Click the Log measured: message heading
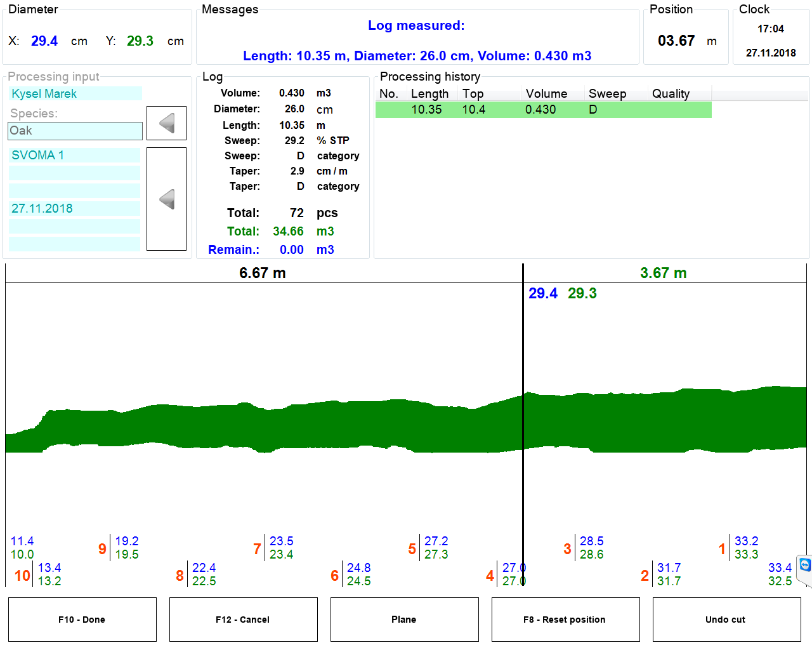Image resolution: width=812 pixels, height=650 pixels. point(416,25)
